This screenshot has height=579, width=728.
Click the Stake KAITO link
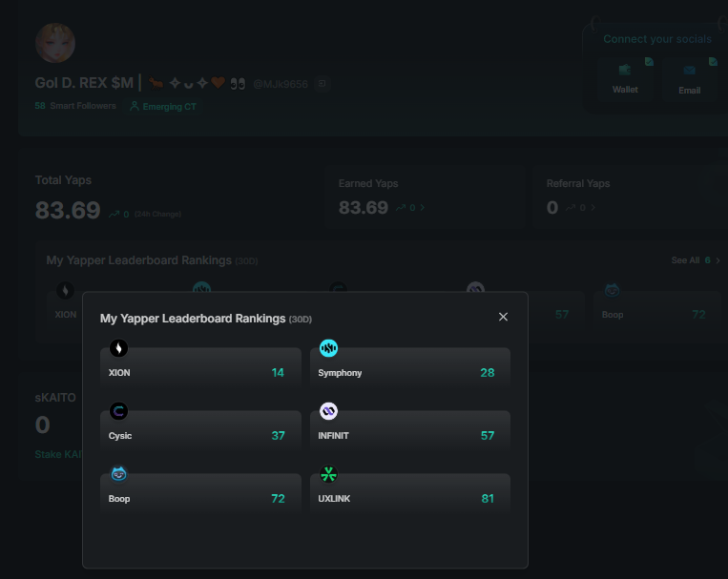(x=58, y=454)
